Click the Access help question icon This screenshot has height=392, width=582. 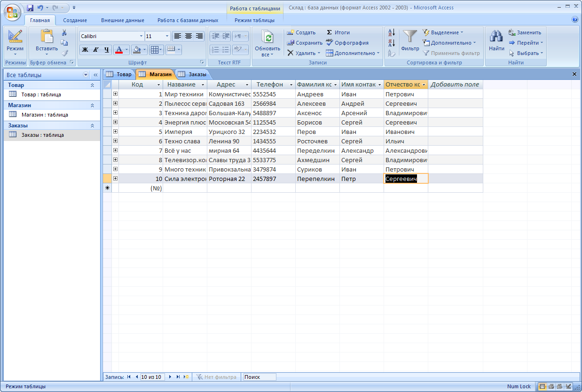tap(574, 20)
